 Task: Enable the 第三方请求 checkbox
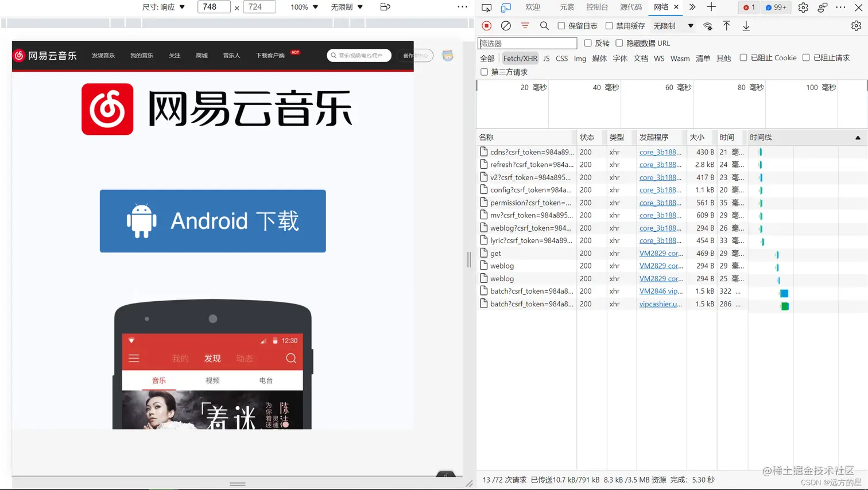485,72
